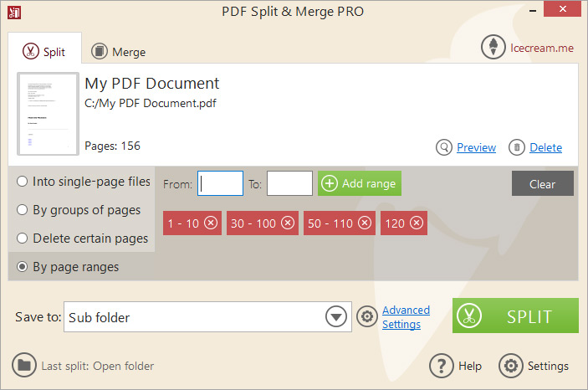Open the Save to dropdown arrow
Viewport: 588px width, 390px height.
pyautogui.click(x=336, y=317)
